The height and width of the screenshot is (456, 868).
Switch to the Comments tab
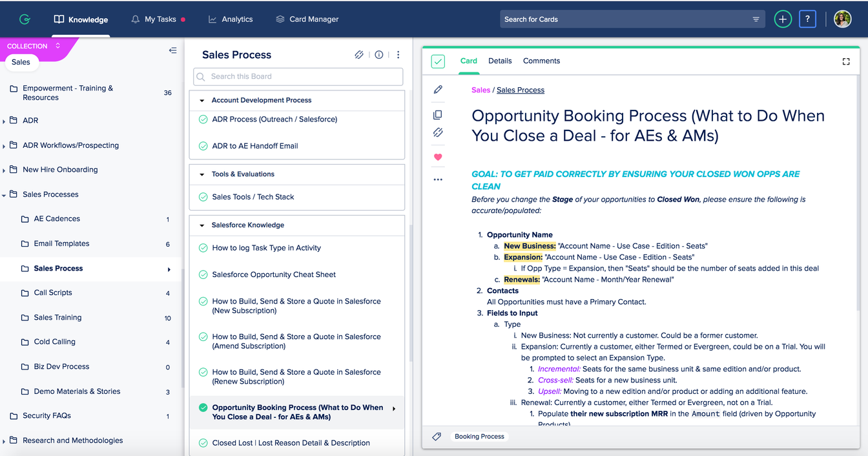[x=541, y=61]
